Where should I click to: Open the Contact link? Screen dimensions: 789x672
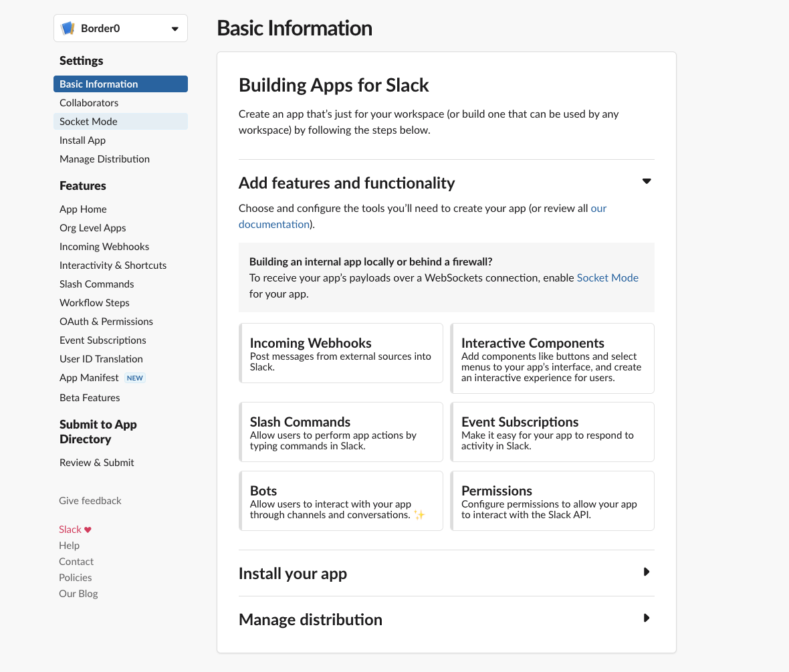coord(76,562)
